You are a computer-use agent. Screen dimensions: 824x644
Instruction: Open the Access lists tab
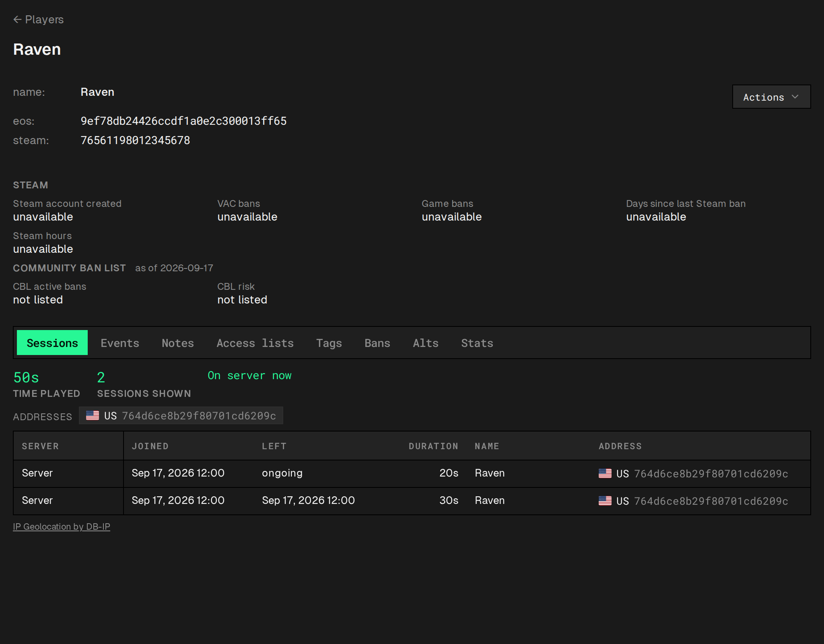255,343
